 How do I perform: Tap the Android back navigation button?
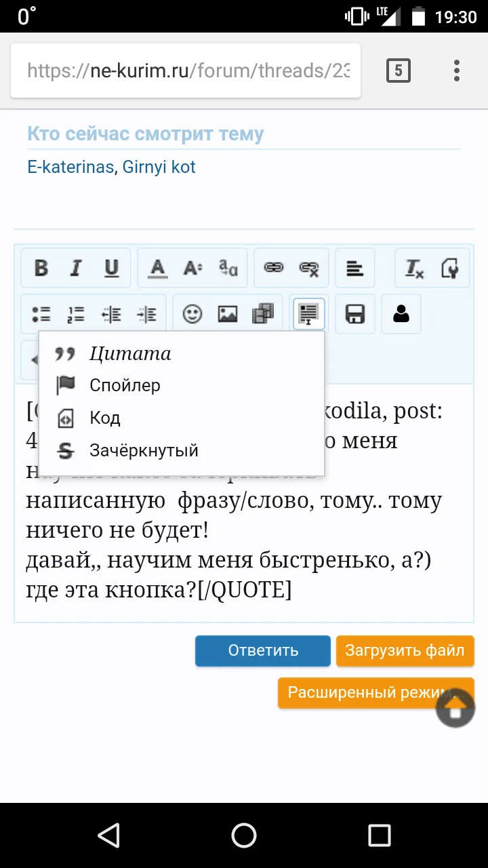point(108,835)
